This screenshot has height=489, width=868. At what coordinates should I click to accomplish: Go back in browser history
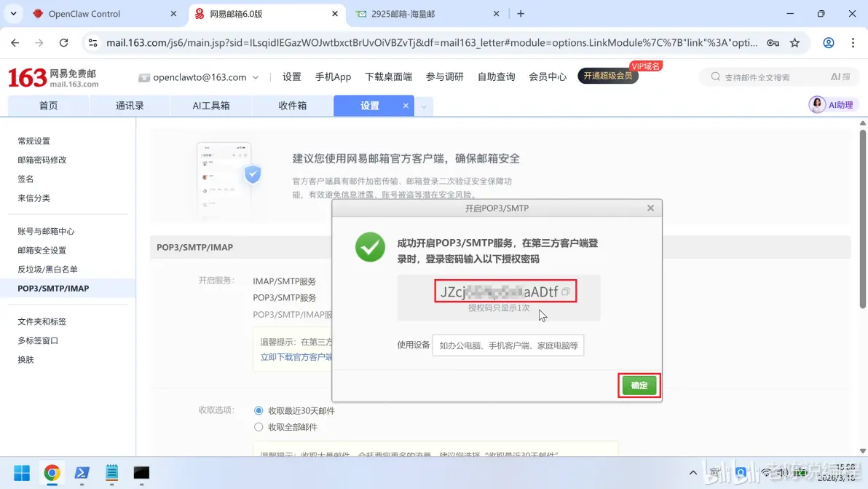pyautogui.click(x=15, y=43)
